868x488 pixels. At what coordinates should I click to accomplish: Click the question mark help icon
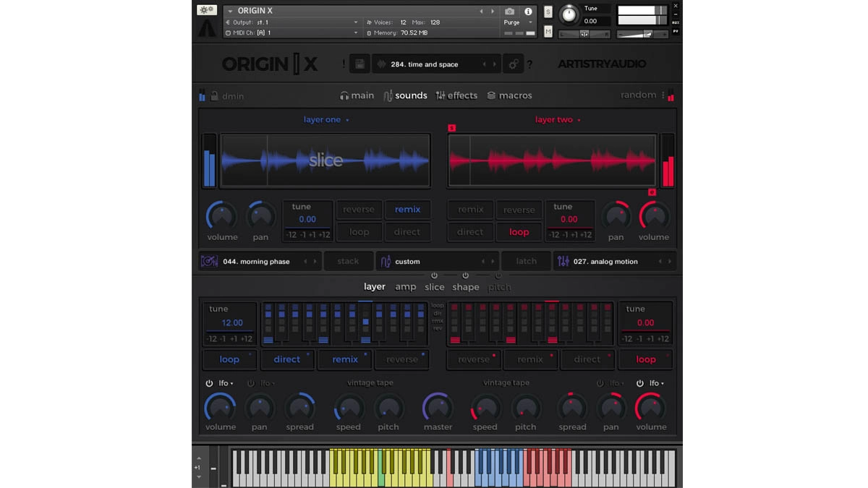[x=529, y=64]
